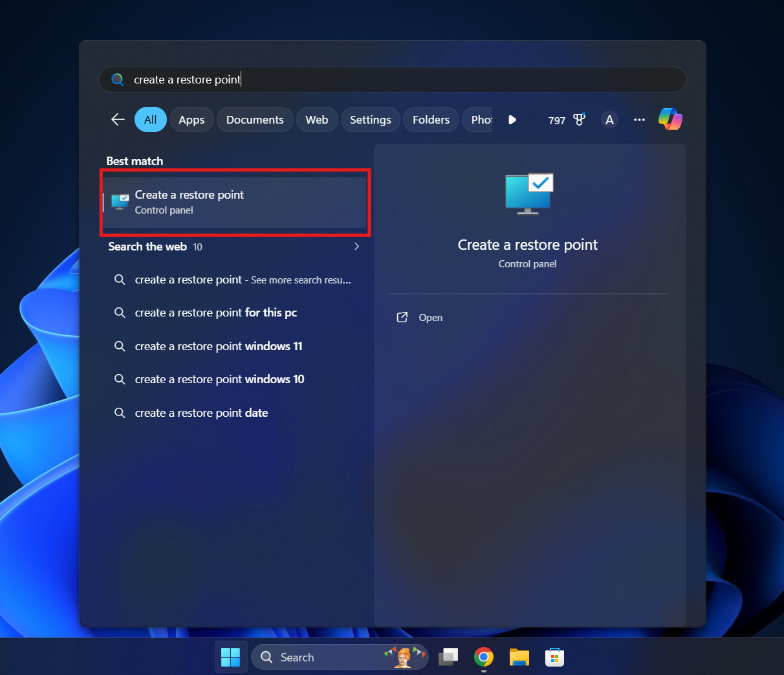Viewport: 784px width, 675px height.
Task: Open Microsoft Store from the taskbar
Action: tap(554, 657)
